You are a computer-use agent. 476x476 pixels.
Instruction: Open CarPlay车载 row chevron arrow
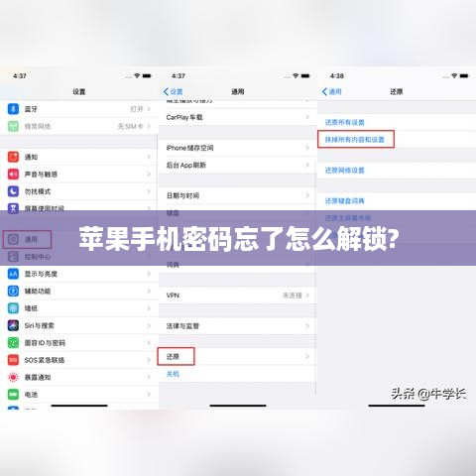[307, 117]
